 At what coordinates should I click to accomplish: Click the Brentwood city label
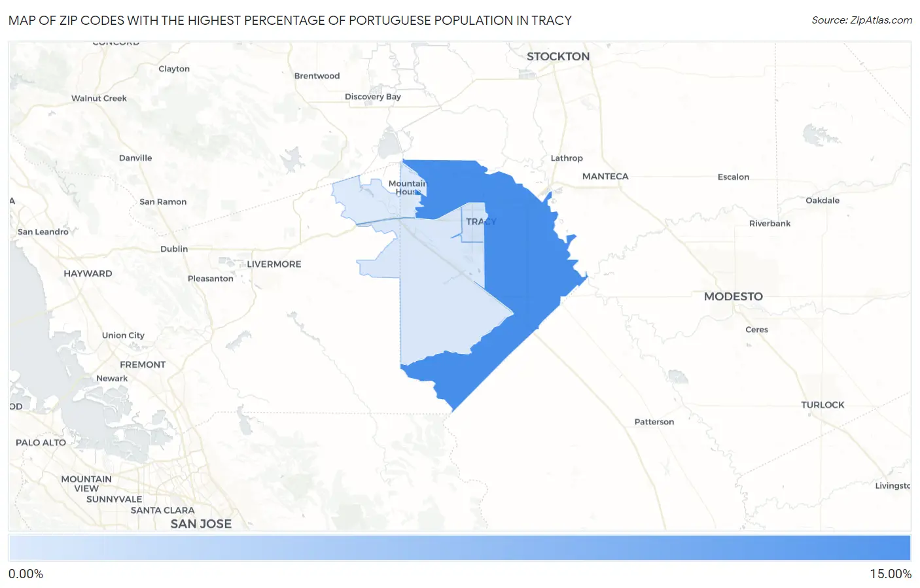(x=317, y=76)
